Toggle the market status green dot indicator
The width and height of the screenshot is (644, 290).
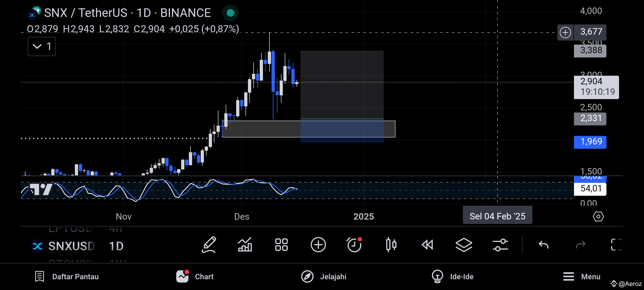coord(230,13)
